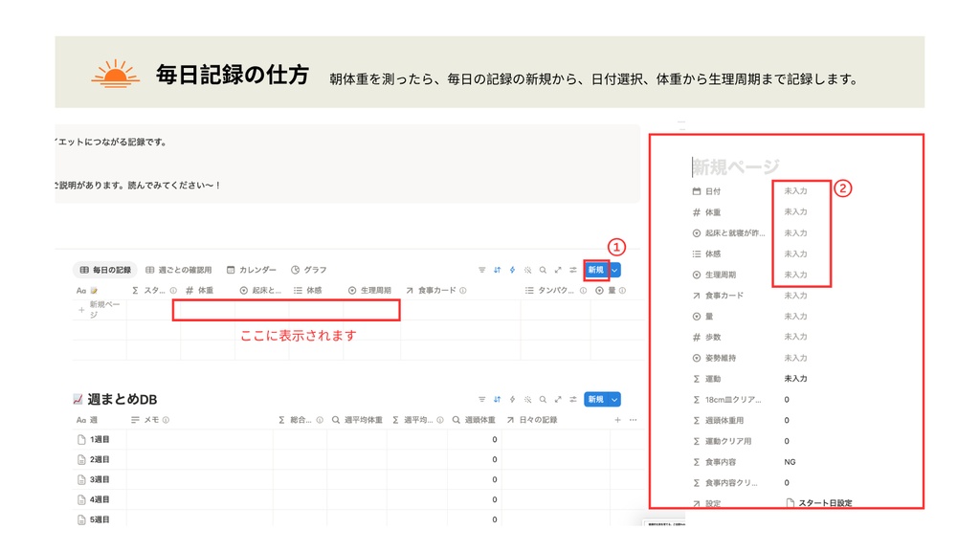
Task: Open filter icon in 毎日の記録 toolbar
Action: click(x=482, y=270)
